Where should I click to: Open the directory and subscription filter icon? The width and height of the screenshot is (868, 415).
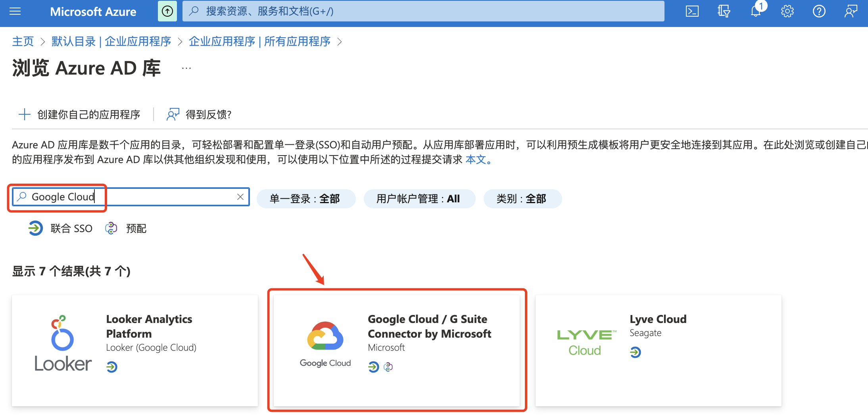pyautogui.click(x=724, y=11)
